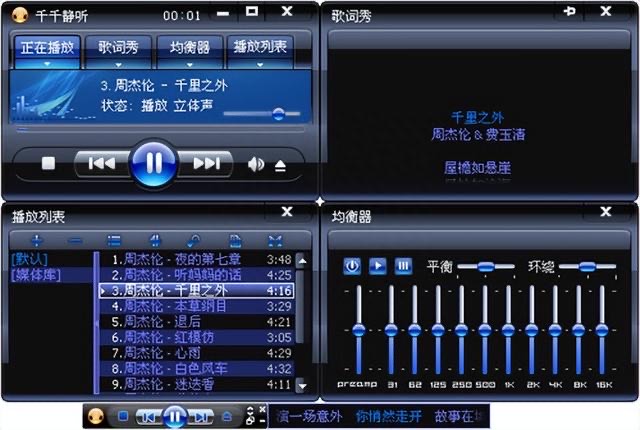The width and height of the screenshot is (640, 430).
Task: Skip to the next track
Action: click(x=206, y=163)
